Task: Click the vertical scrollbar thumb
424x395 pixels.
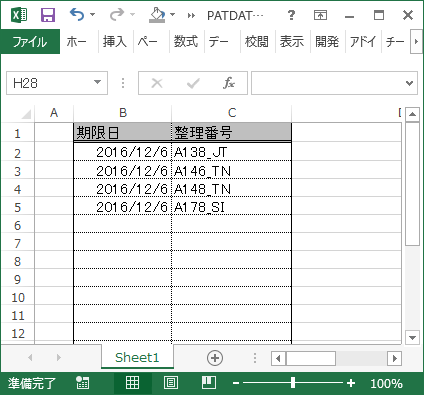Action: pos(413,184)
